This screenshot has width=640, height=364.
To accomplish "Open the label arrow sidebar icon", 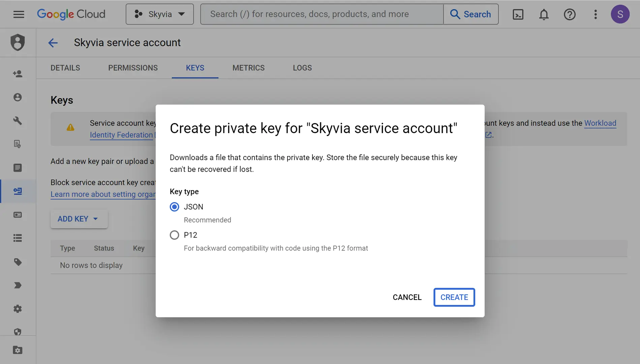I will pyautogui.click(x=18, y=285).
